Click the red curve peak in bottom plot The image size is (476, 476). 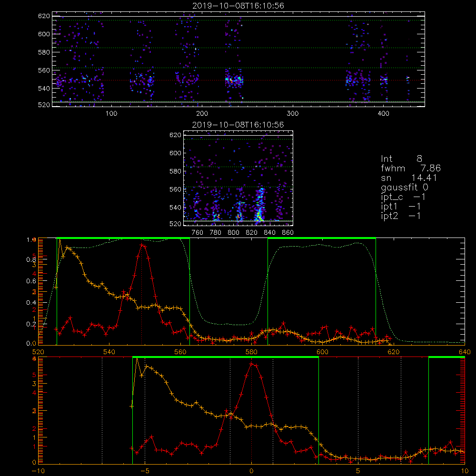pos(251,363)
